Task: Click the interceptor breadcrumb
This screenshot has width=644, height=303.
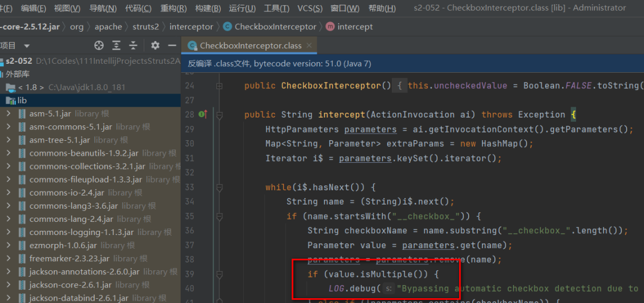Action: (x=191, y=27)
